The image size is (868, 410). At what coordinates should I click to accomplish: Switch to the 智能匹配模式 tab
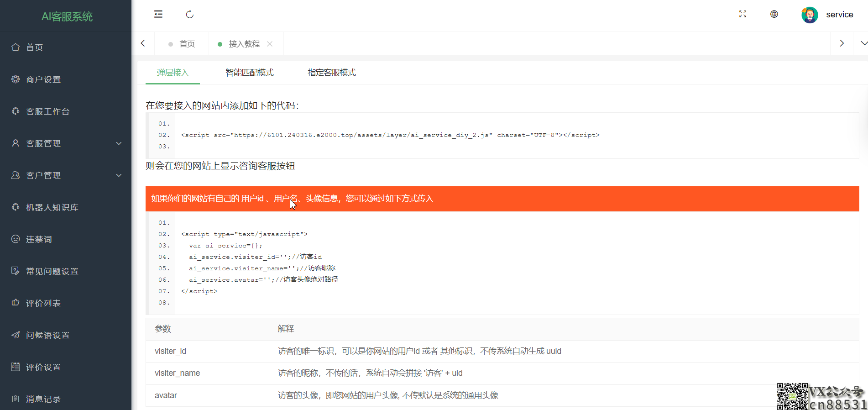coord(250,73)
